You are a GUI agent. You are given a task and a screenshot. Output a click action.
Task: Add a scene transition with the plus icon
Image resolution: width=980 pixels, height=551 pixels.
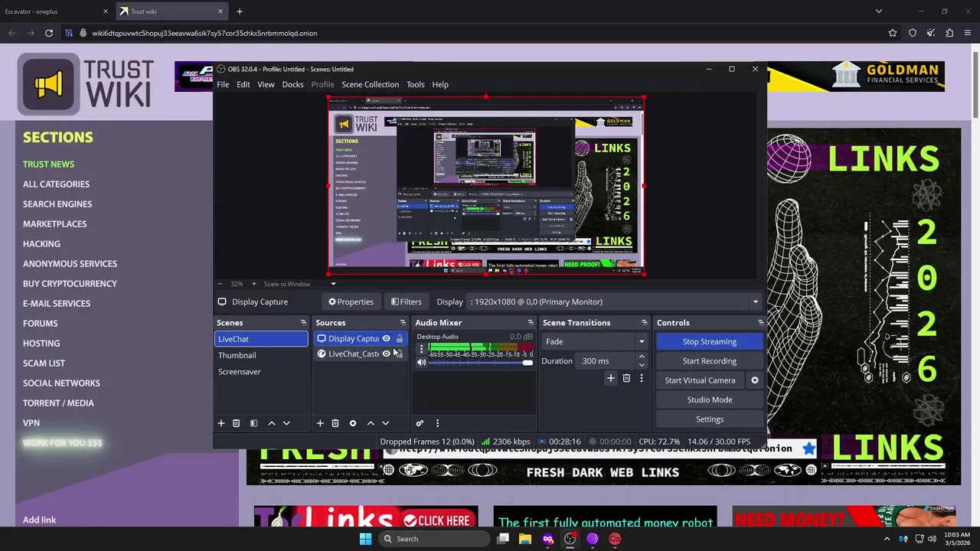pyautogui.click(x=610, y=378)
